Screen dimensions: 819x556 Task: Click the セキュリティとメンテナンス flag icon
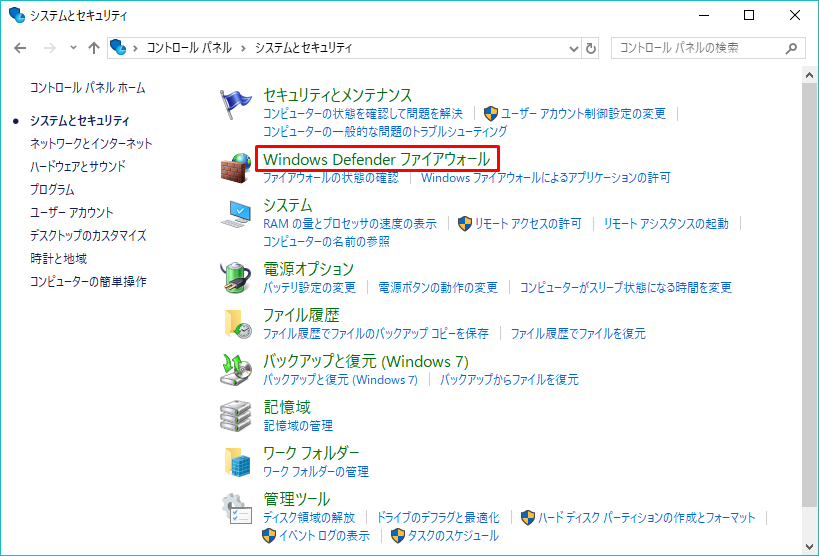click(236, 105)
